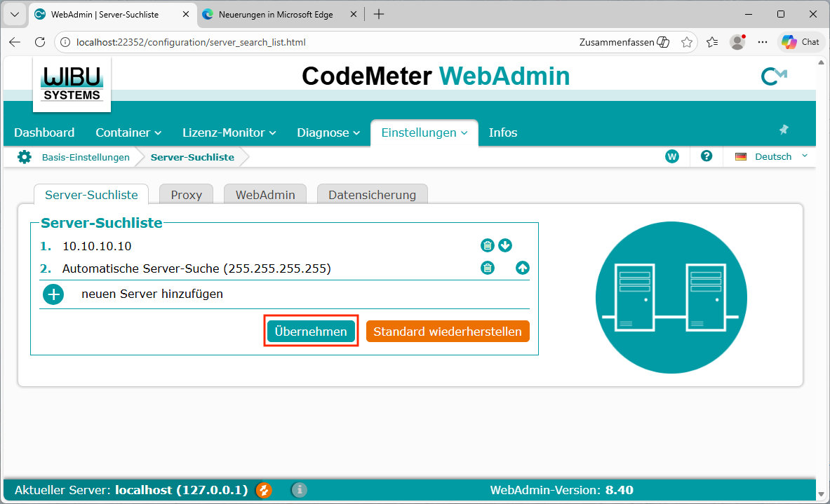This screenshot has width=830, height=504.
Task: Expand the Container dropdown menu
Action: pyautogui.click(x=128, y=132)
